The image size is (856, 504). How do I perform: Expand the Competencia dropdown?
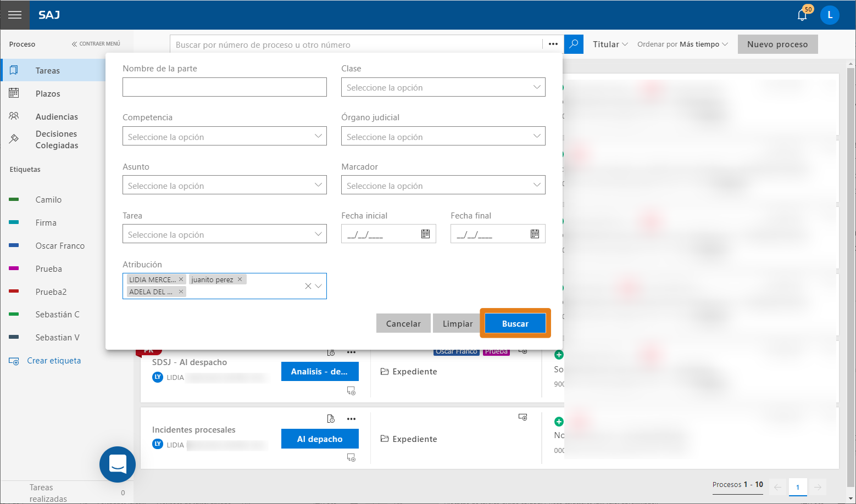[225, 136]
